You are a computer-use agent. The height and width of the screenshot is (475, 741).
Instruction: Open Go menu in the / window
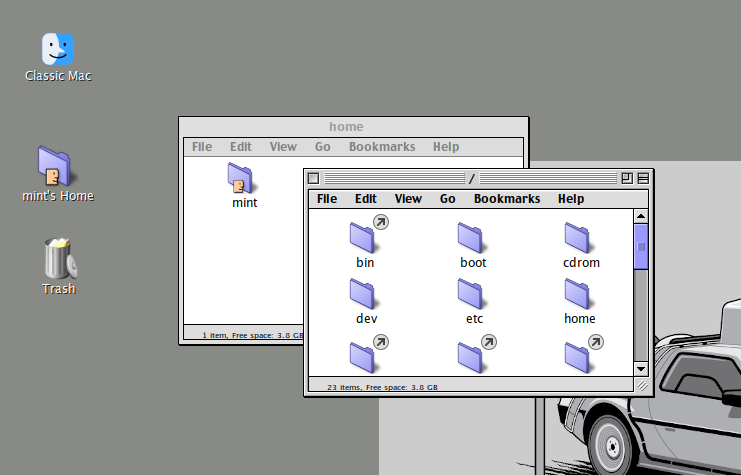pyautogui.click(x=448, y=199)
